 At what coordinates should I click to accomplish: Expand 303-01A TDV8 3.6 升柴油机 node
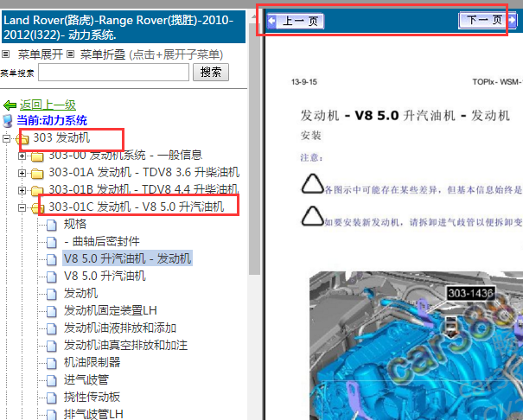[x=22, y=173]
